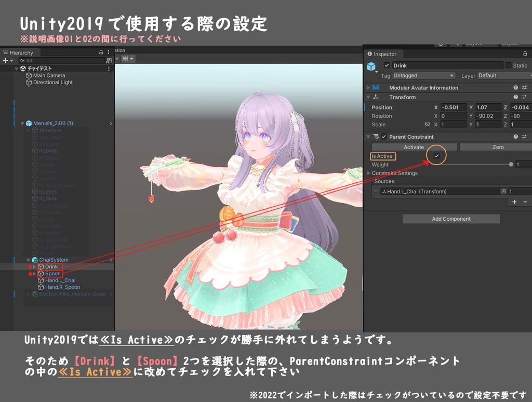Select Hand.R_Spoon in Hierarchy
The height and width of the screenshot is (402, 532).
coord(62,287)
